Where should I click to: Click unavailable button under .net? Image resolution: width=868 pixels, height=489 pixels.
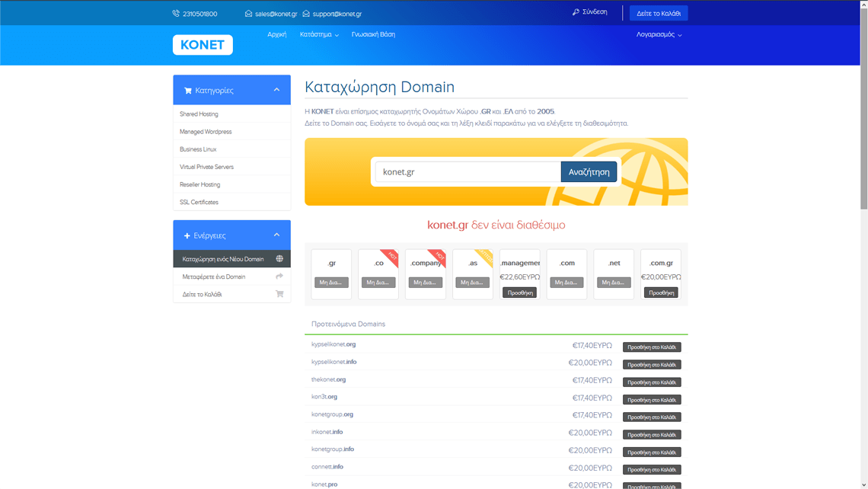click(x=614, y=283)
